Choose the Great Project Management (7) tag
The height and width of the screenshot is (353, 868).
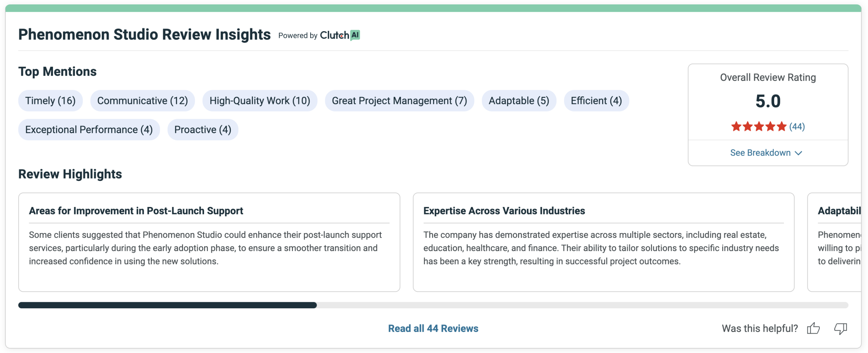[399, 101]
